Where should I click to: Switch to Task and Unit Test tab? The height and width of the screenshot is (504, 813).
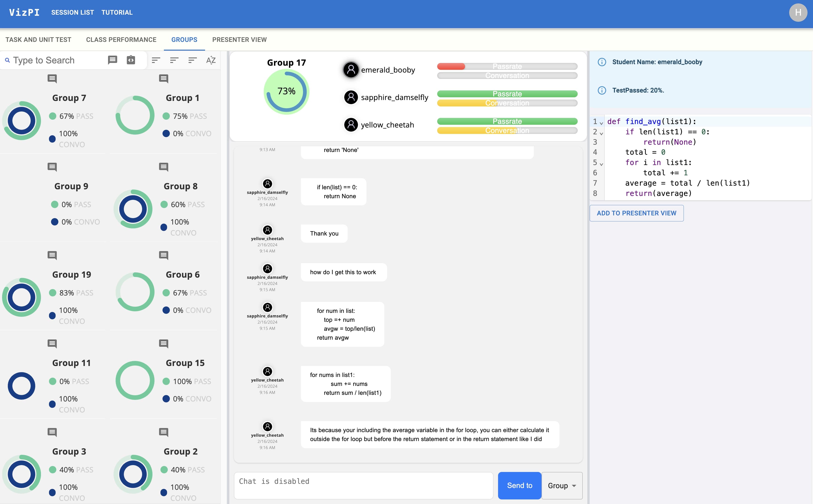(x=38, y=40)
